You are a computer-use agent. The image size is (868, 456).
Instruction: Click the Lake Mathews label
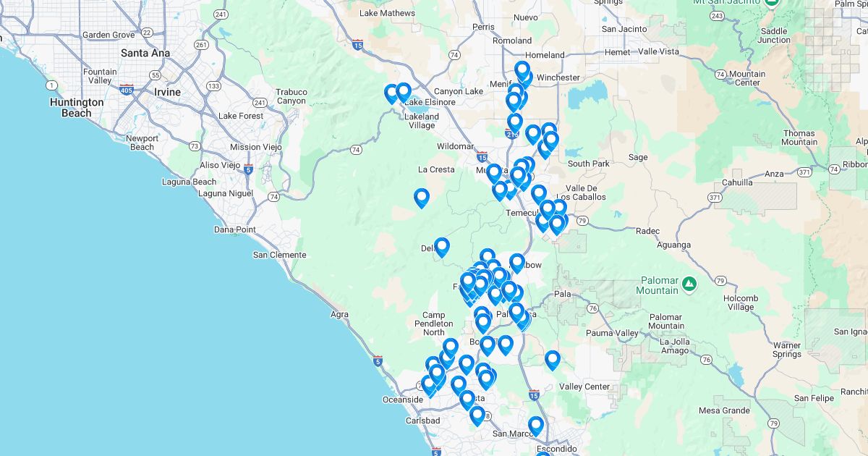click(x=387, y=13)
